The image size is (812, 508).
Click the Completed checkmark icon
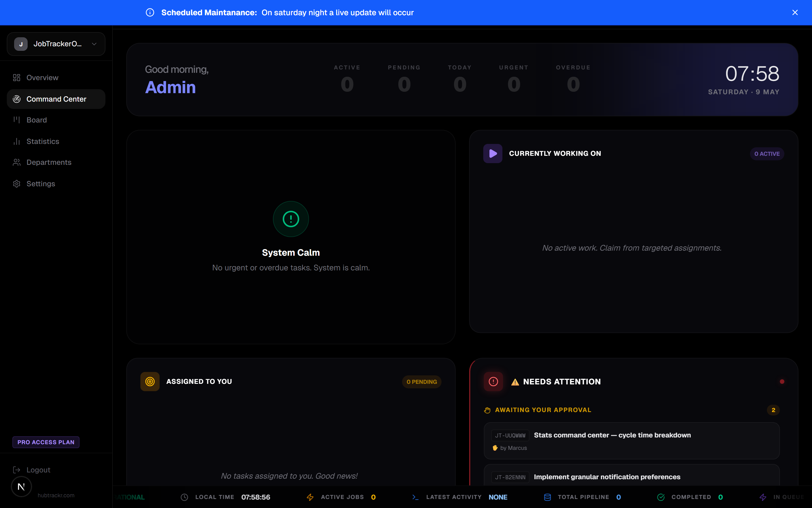point(661,497)
